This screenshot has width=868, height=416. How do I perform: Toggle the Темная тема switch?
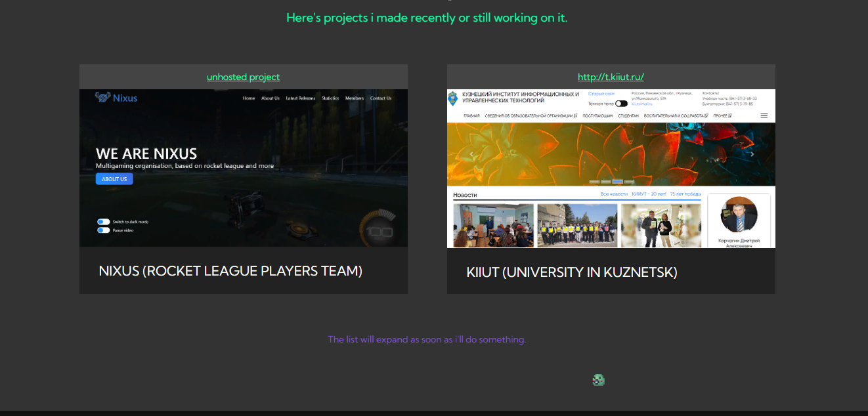(621, 104)
